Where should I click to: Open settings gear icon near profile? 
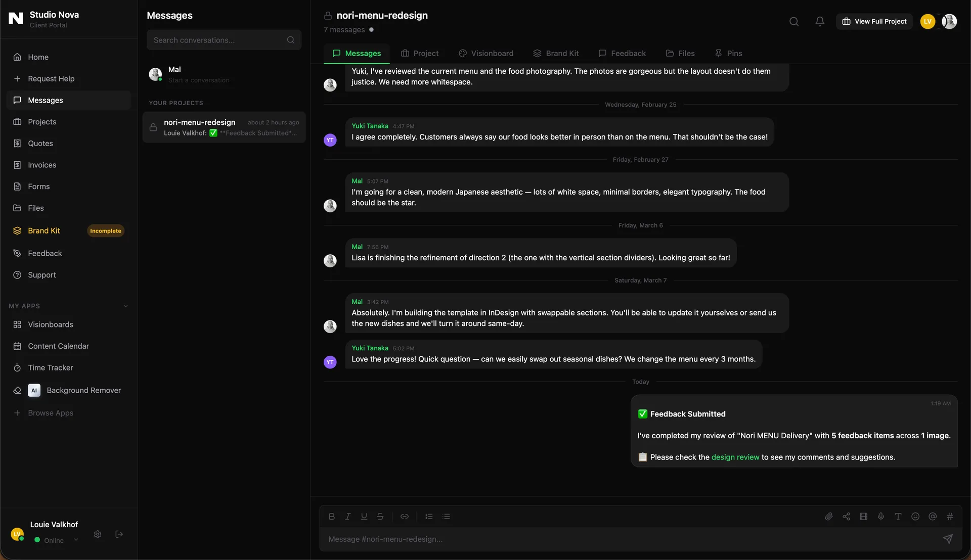[98, 534]
